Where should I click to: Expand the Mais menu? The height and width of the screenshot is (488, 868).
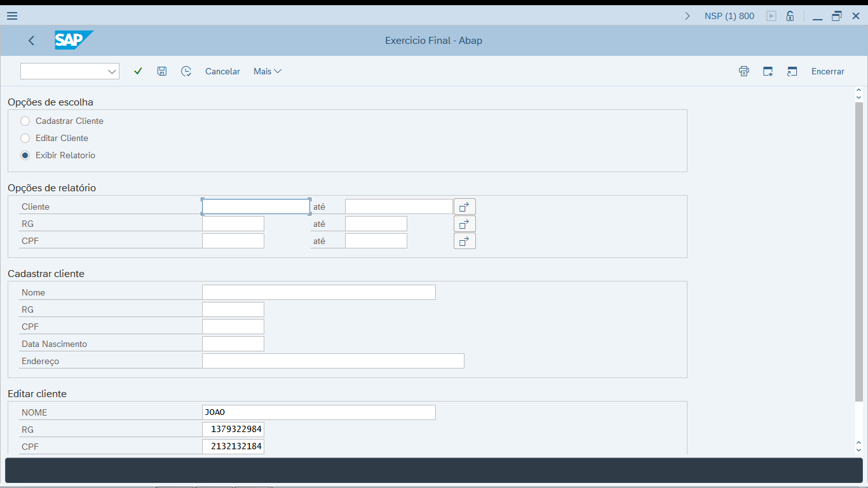tap(268, 71)
